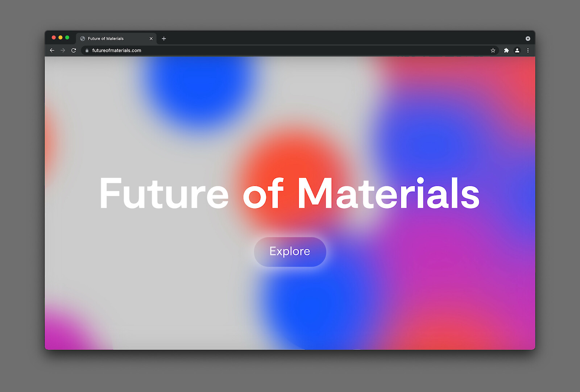Click the browser back navigation arrow

[x=52, y=50]
